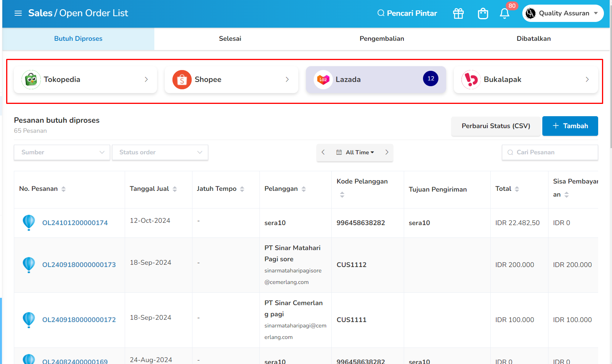Click the Quality Assuran profile avatar
This screenshot has width=612, height=364.
point(530,13)
